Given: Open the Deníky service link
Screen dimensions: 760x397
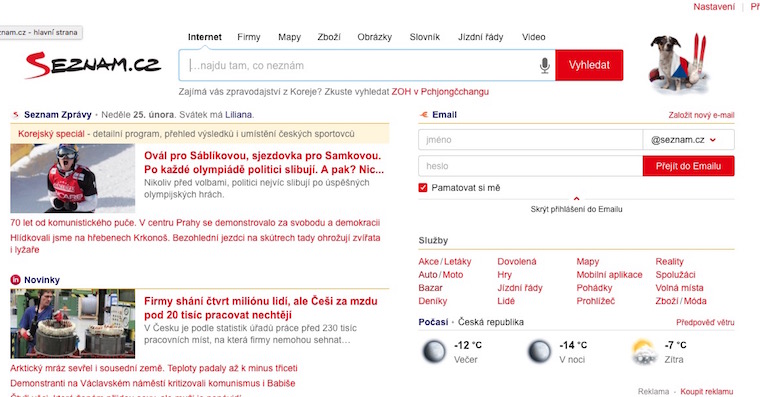Looking at the screenshot, I should click(432, 301).
